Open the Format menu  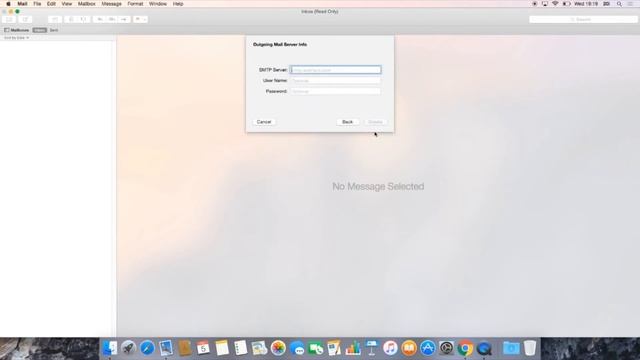(135, 4)
